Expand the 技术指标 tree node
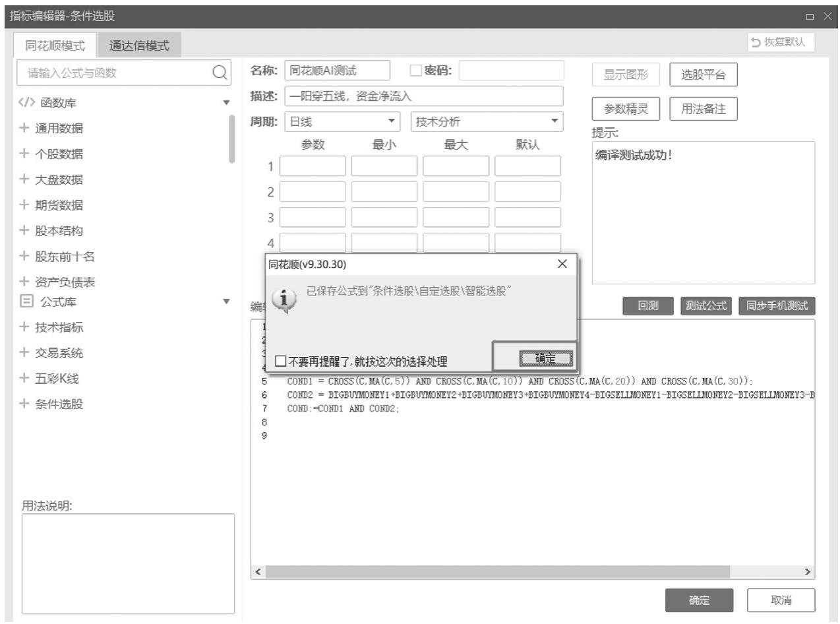Viewport: 840px width, 624px height. pos(25,327)
